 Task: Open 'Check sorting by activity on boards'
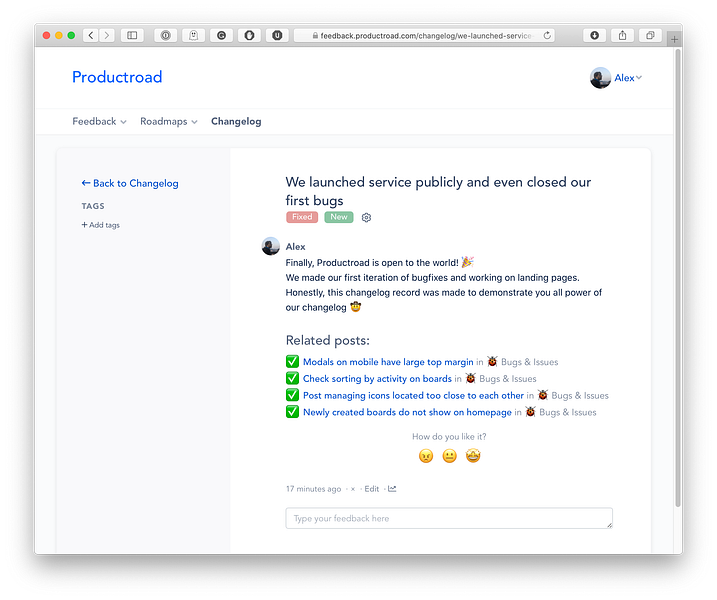(x=377, y=379)
